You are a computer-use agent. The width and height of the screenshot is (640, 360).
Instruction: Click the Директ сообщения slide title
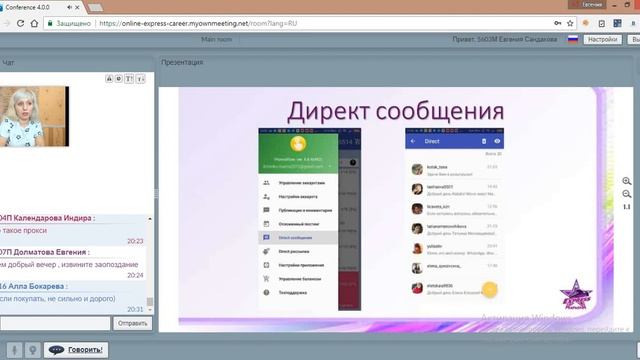point(396,111)
